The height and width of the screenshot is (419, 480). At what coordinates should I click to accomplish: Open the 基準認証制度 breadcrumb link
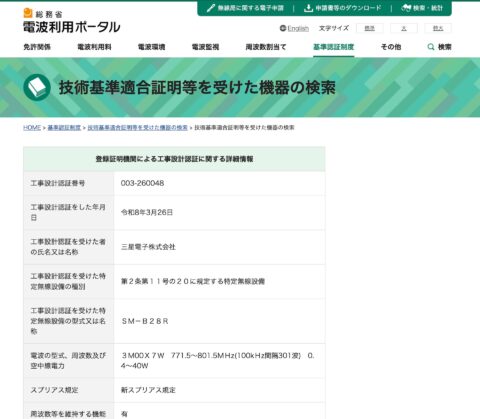click(x=64, y=128)
